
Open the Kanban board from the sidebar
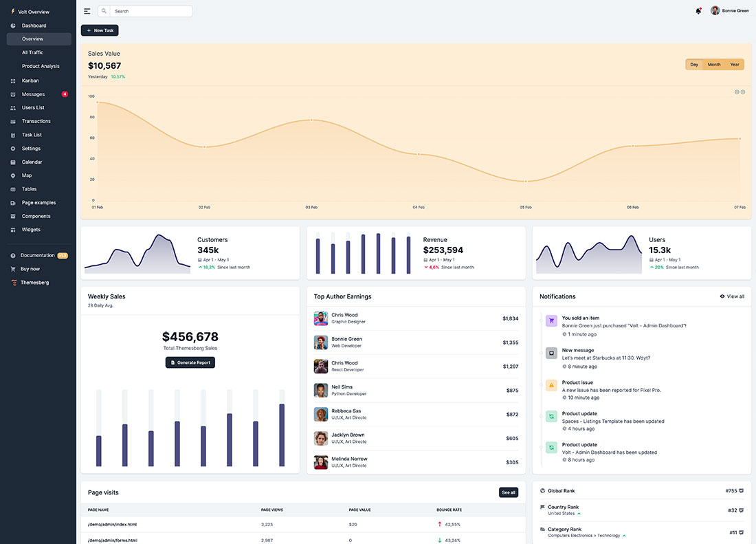31,80
